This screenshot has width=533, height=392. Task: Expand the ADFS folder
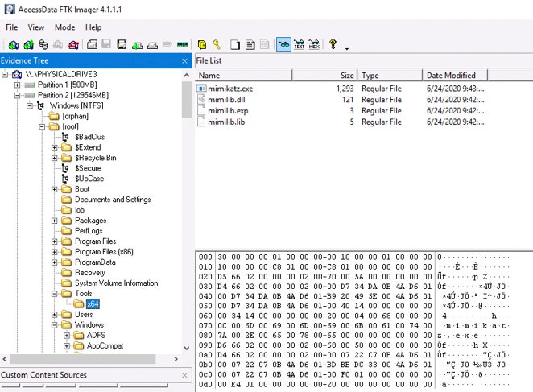pyautogui.click(x=67, y=336)
